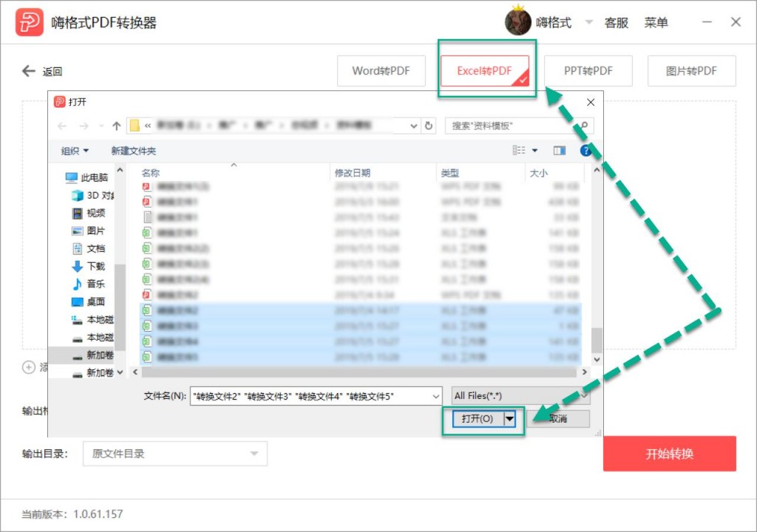This screenshot has height=532, width=757.
Task: Expand the account dropdown arrow beside 嗨格式
Action: (x=589, y=21)
